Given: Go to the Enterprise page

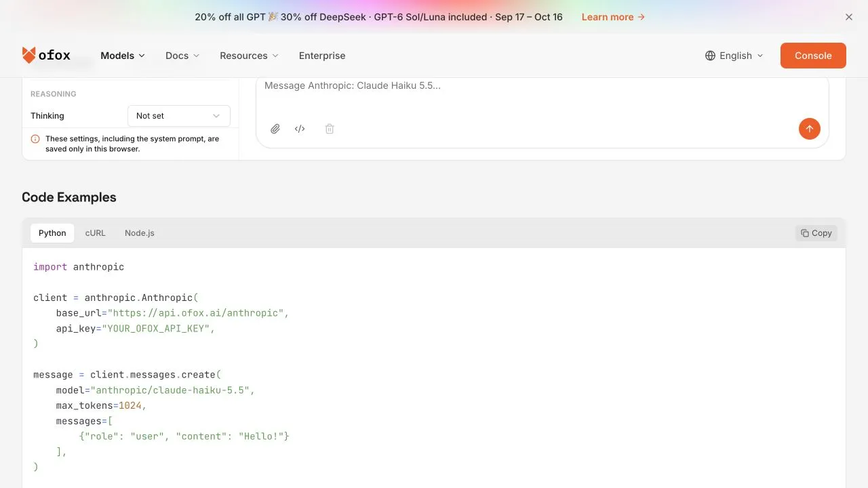Looking at the screenshot, I should (x=322, y=56).
